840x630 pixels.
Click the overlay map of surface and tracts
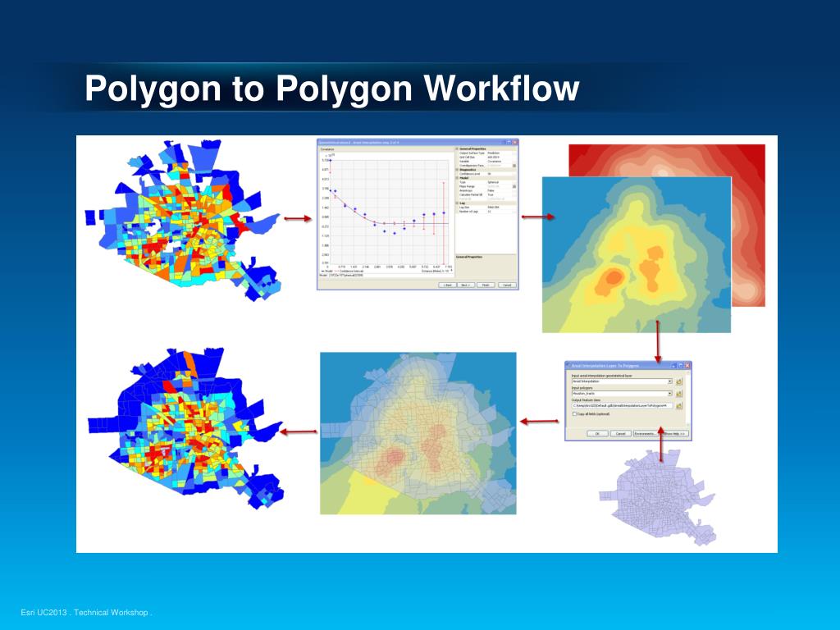pyautogui.click(x=418, y=433)
